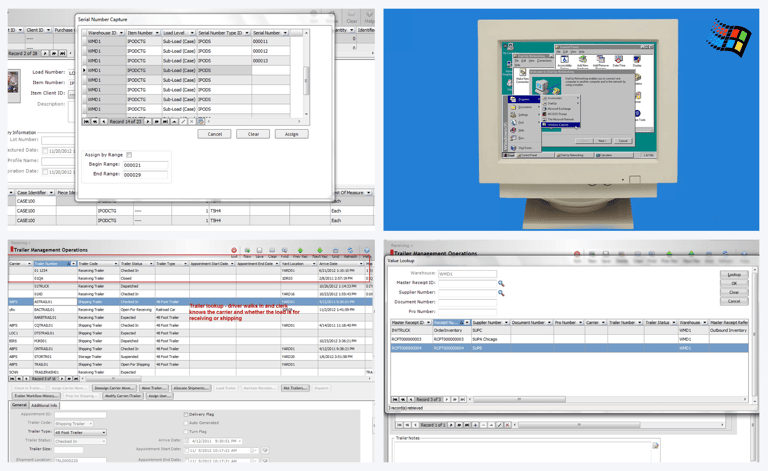Click the Clear icon in Trailer Management toolbar
This screenshot has height=471, width=768.
(x=272, y=251)
